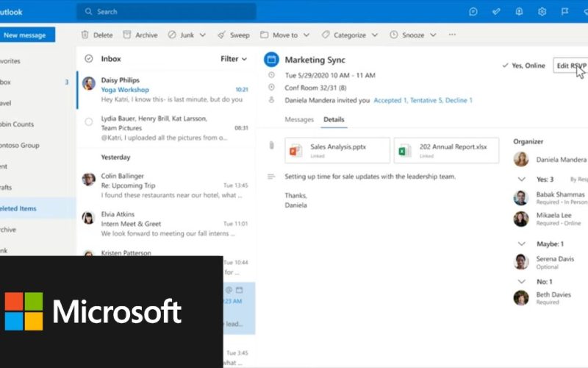Click the clock icon next to meeting time
The width and height of the screenshot is (588, 368).
click(x=271, y=75)
